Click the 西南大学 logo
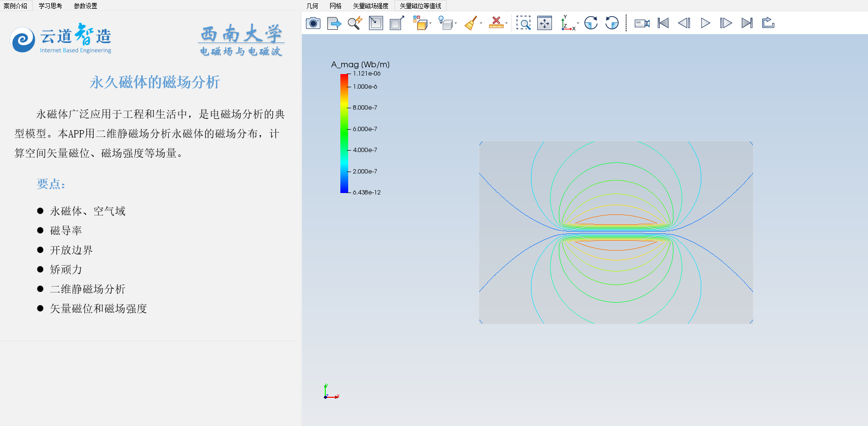Screen dimensions: 868x426 coord(241,40)
